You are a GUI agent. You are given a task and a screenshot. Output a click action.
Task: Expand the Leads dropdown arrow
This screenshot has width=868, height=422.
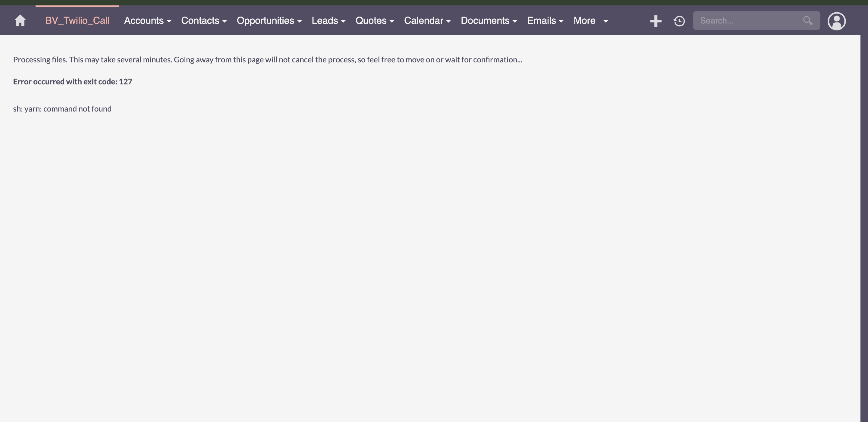click(x=343, y=21)
